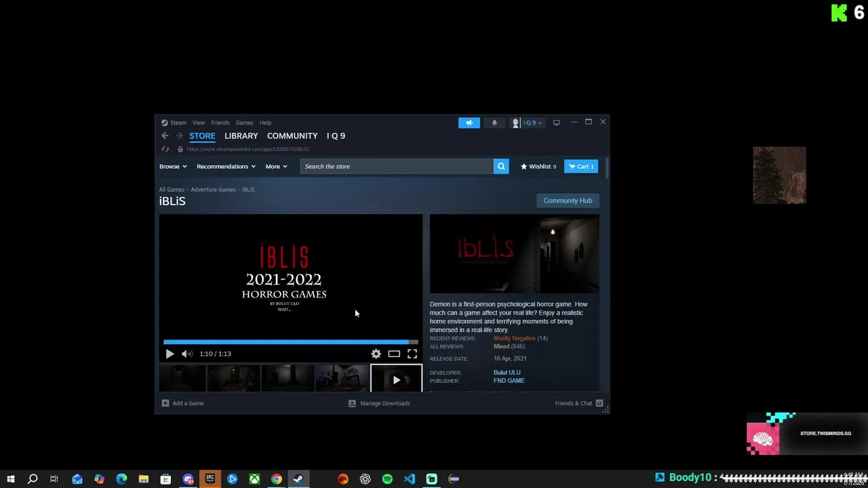
Task: Open Epic Games Launcher from taskbar
Action: (x=210, y=479)
